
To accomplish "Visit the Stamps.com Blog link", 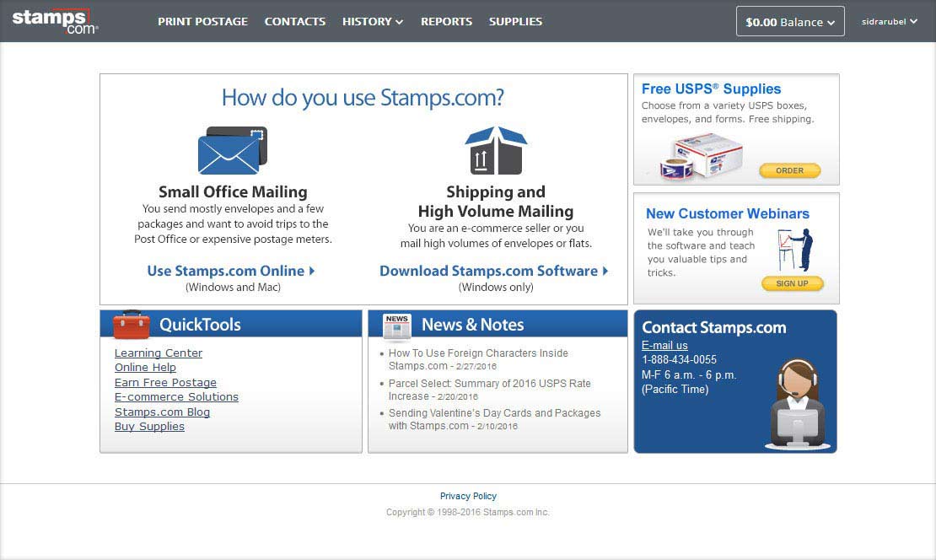I will (x=163, y=412).
